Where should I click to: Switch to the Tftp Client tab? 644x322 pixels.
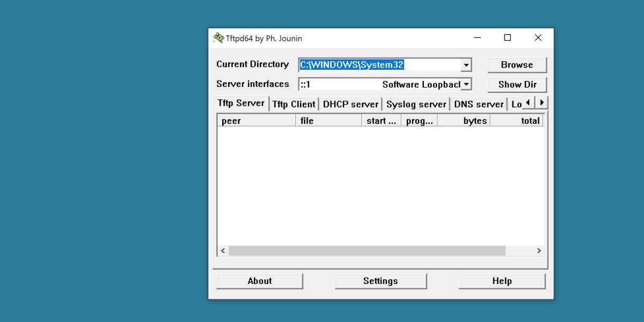[x=294, y=104]
